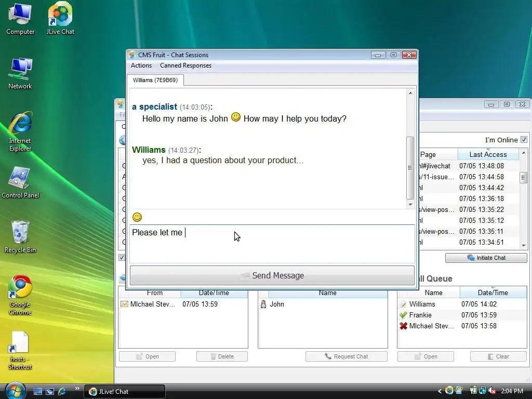Select the Williams (7E9B69) chat tab
Screen dimensions: 532x399
pyautogui.click(x=155, y=80)
